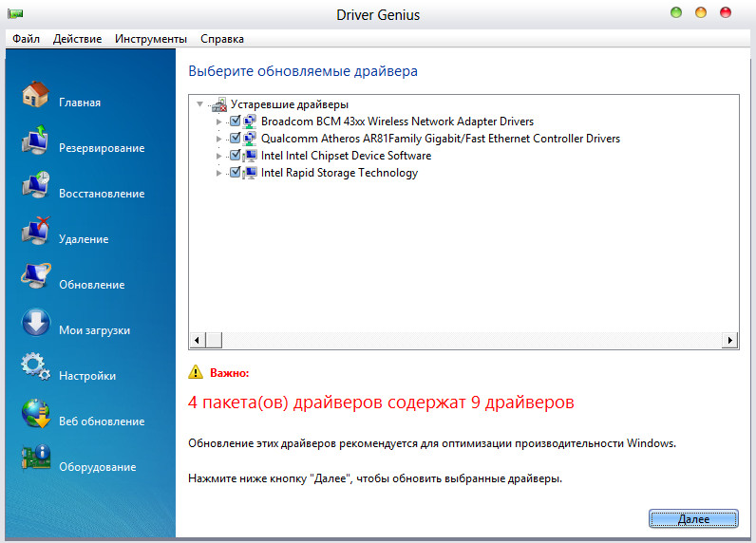The height and width of the screenshot is (543, 756).
Task: Open the Справка menu
Action: click(222, 39)
